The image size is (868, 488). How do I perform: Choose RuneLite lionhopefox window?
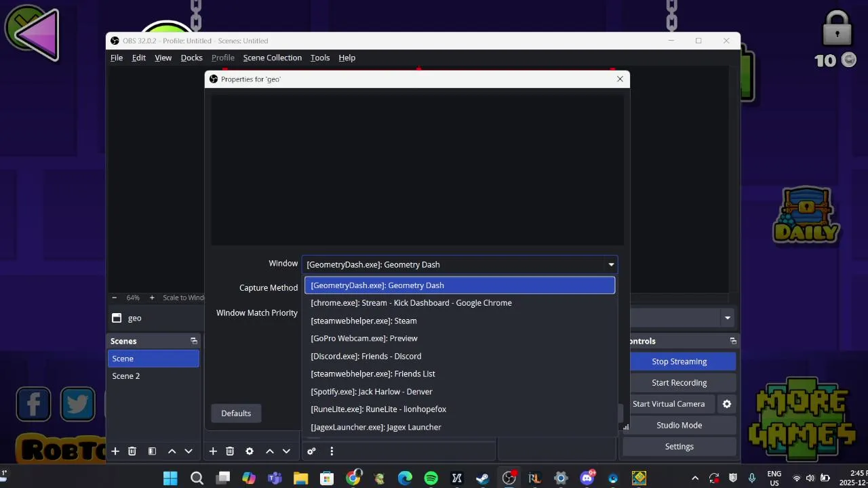click(460, 409)
